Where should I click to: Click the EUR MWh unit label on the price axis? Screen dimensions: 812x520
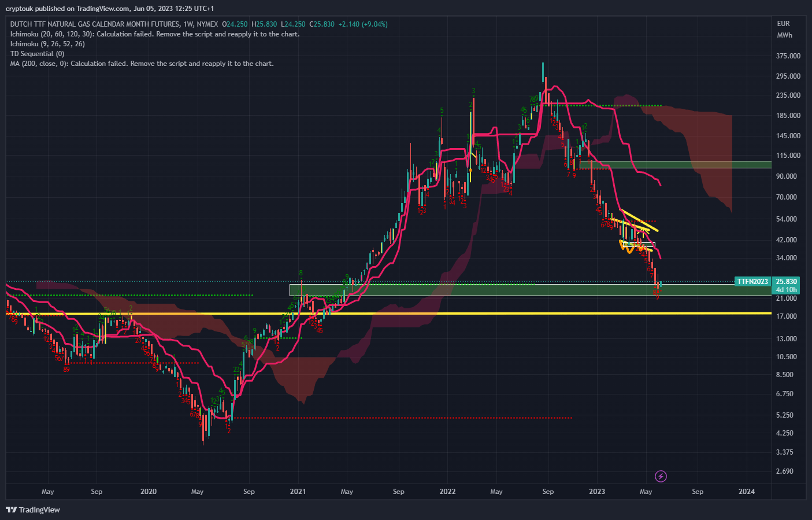point(784,30)
